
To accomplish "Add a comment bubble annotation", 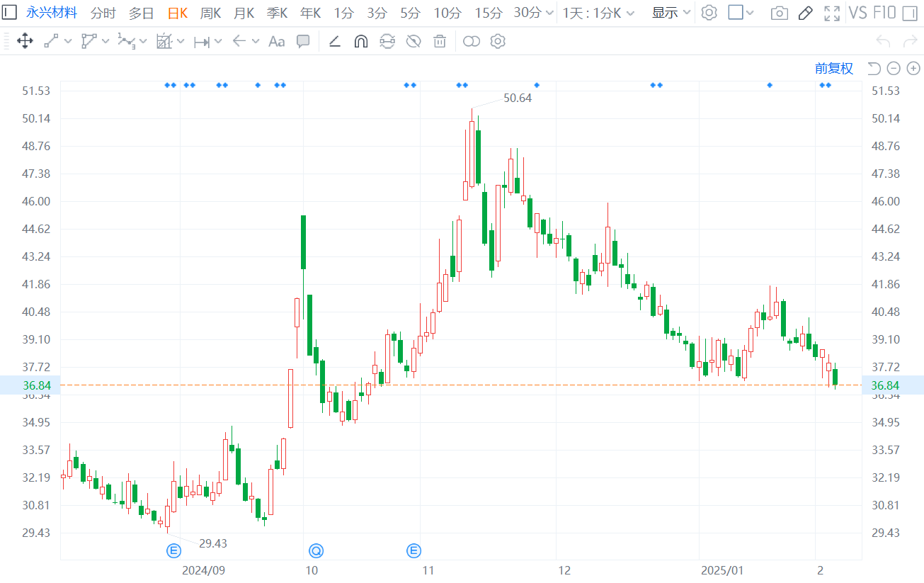I will 303,41.
